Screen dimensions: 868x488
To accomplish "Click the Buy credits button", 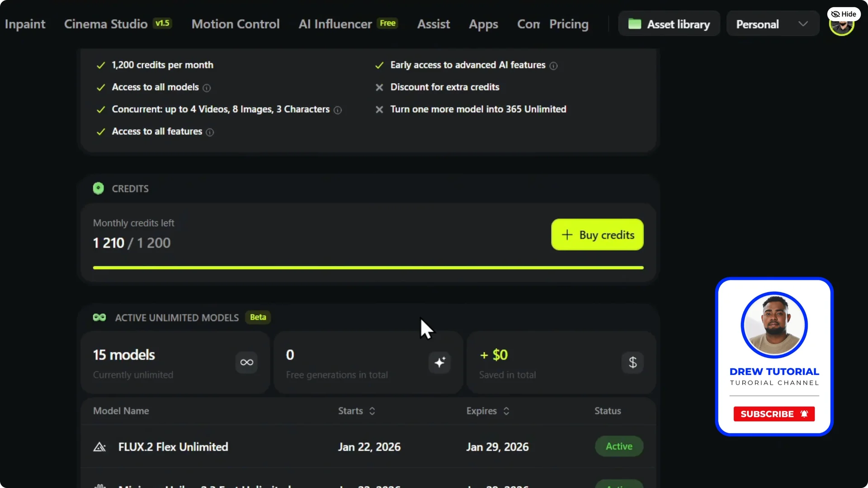I will coord(597,235).
